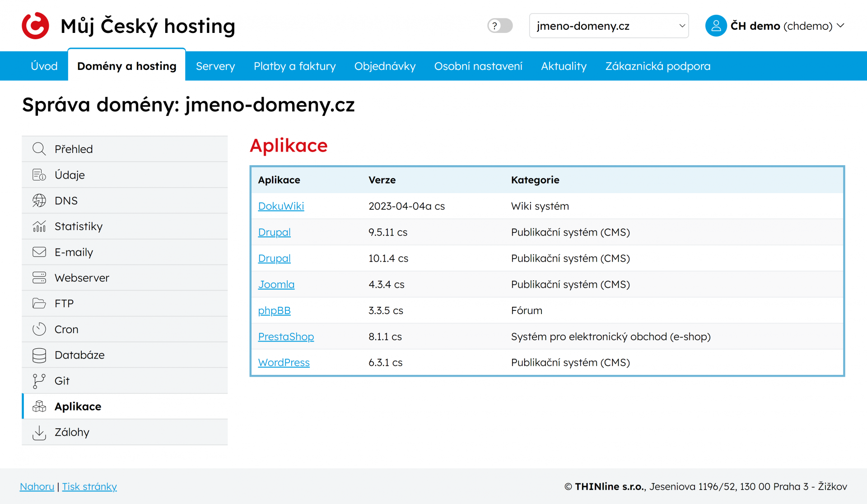The image size is (867, 504).
Task: Open the DokuWiki application link
Action: [x=281, y=206]
